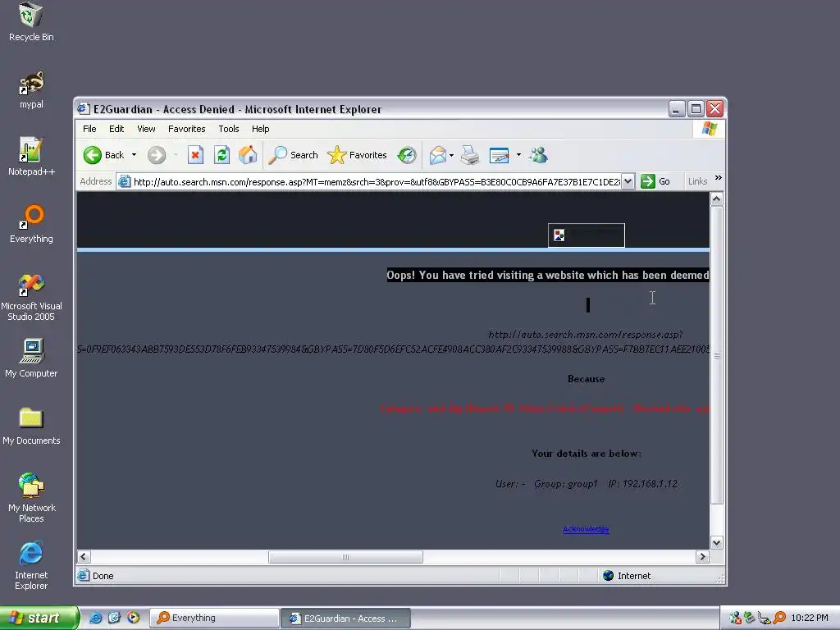This screenshot has height=630, width=840.
Task: Click the 'Oops! You have tried visiting' heading
Action: 547,276
